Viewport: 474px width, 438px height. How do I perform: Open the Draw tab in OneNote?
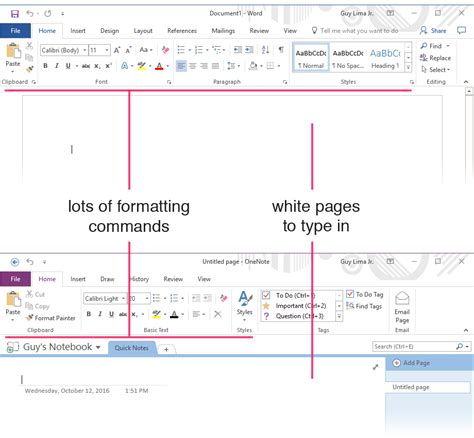click(107, 279)
